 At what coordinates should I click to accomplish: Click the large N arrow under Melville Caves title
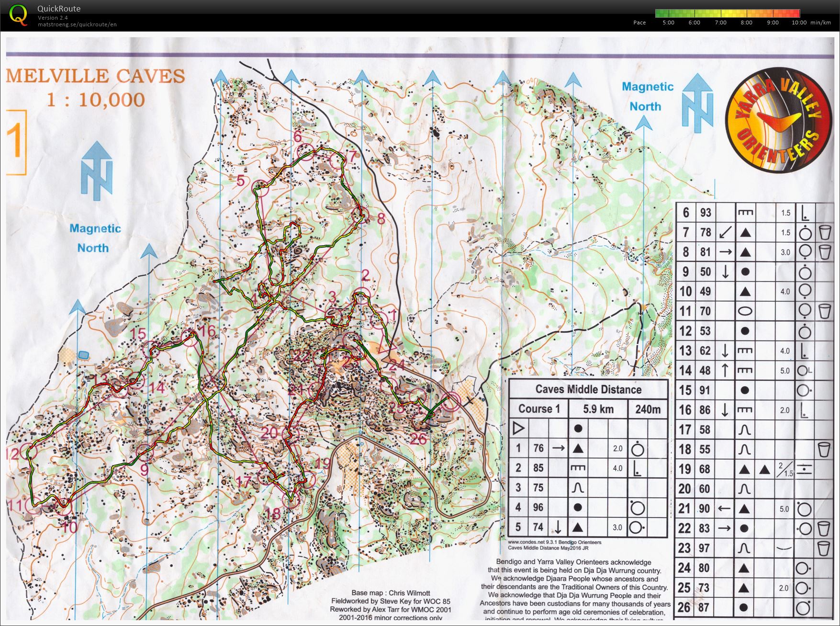(x=97, y=171)
